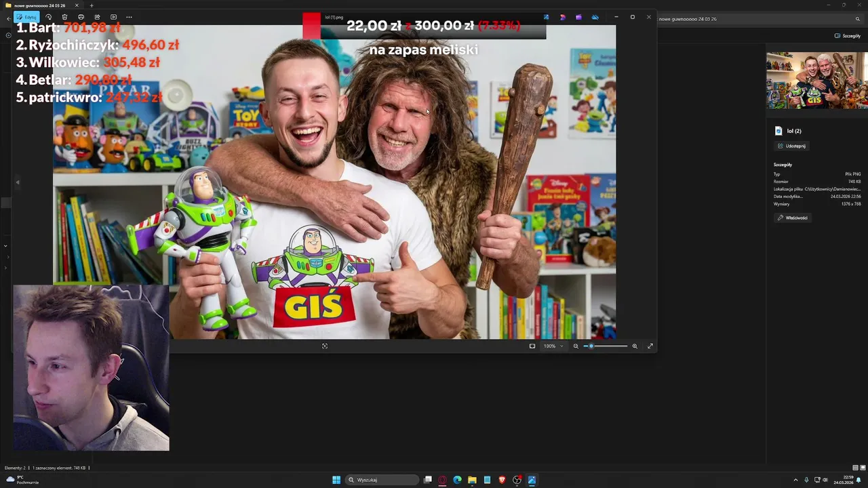The width and height of the screenshot is (868, 488).
Task: Click zoom out magnifier in Photos
Action: tap(576, 346)
